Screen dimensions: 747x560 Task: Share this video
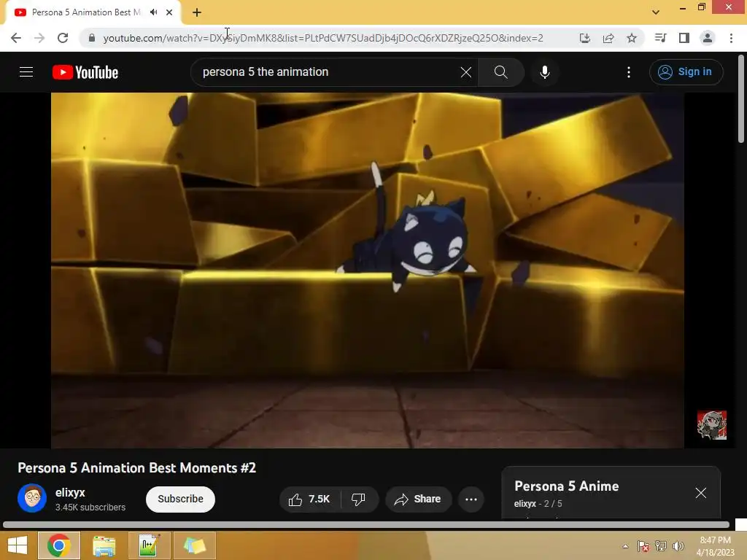click(x=418, y=499)
